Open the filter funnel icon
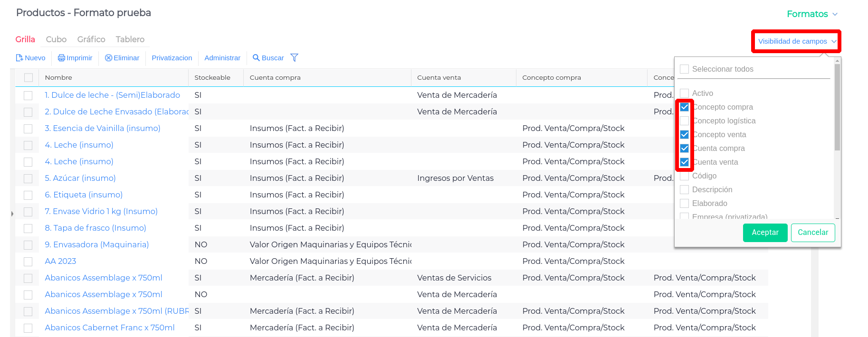 point(295,58)
